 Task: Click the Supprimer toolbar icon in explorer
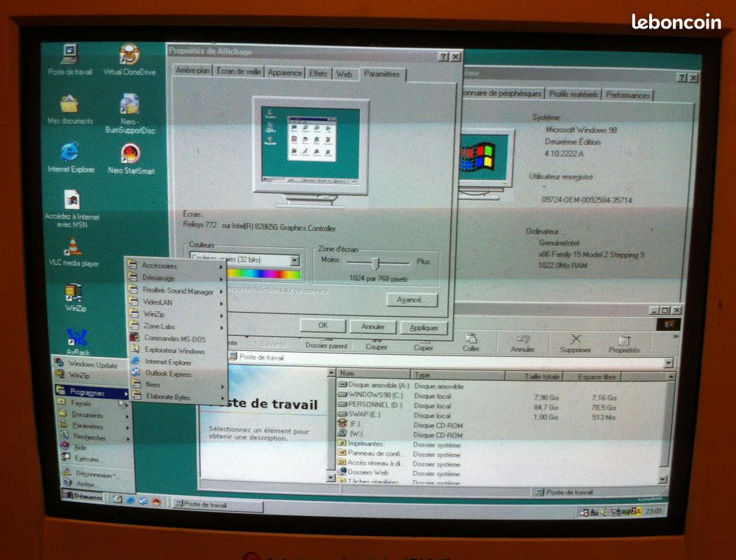coord(575,344)
